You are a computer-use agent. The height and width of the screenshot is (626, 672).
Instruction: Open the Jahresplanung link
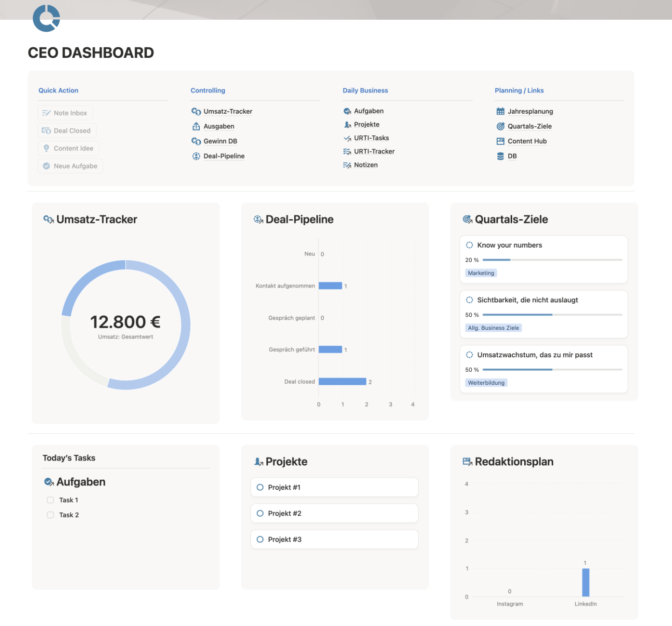tap(530, 111)
